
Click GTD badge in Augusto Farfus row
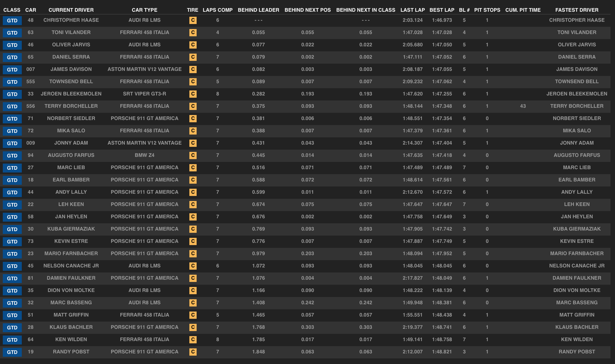12,156
